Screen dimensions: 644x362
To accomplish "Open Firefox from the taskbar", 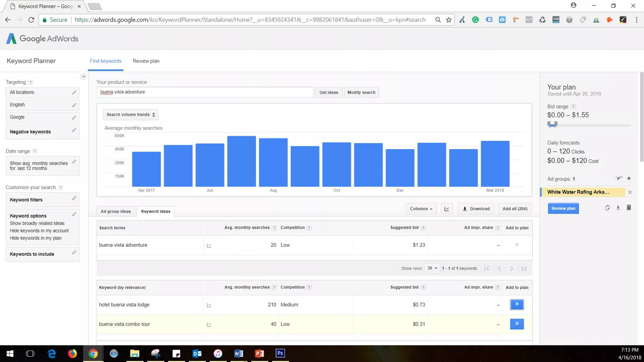I will pos(72,353).
